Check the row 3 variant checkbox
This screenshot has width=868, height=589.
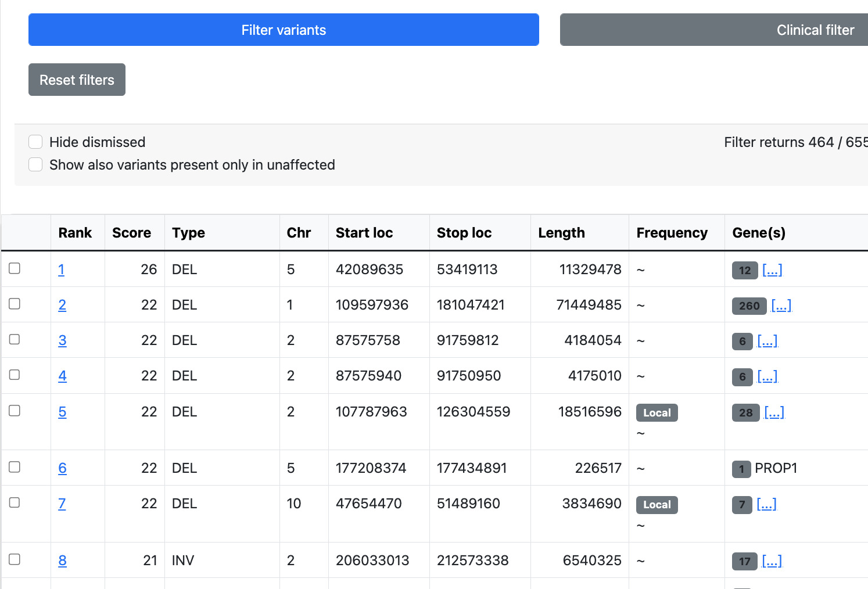coord(15,339)
